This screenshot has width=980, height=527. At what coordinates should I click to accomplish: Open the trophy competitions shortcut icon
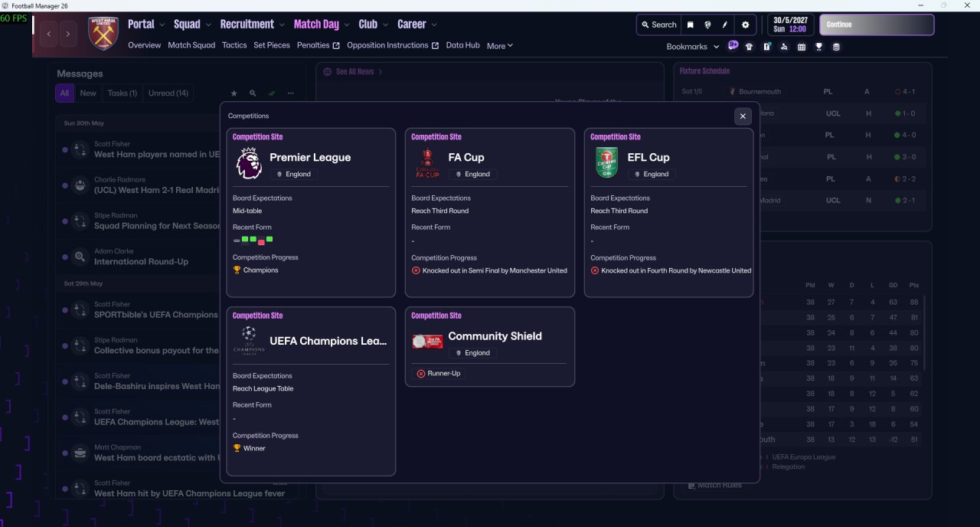(818, 47)
